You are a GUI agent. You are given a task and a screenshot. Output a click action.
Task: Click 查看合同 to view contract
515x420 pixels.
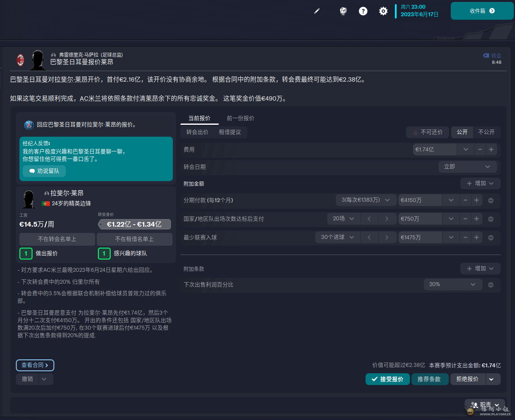[35, 365]
